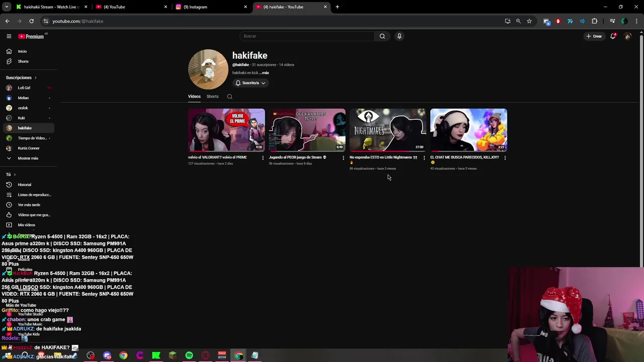The image size is (644, 362).
Task: Click the address bar URL
Action: click(x=78, y=21)
